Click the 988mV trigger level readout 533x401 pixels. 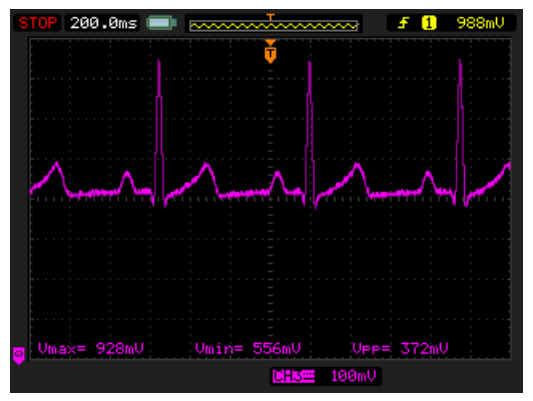[x=480, y=23]
